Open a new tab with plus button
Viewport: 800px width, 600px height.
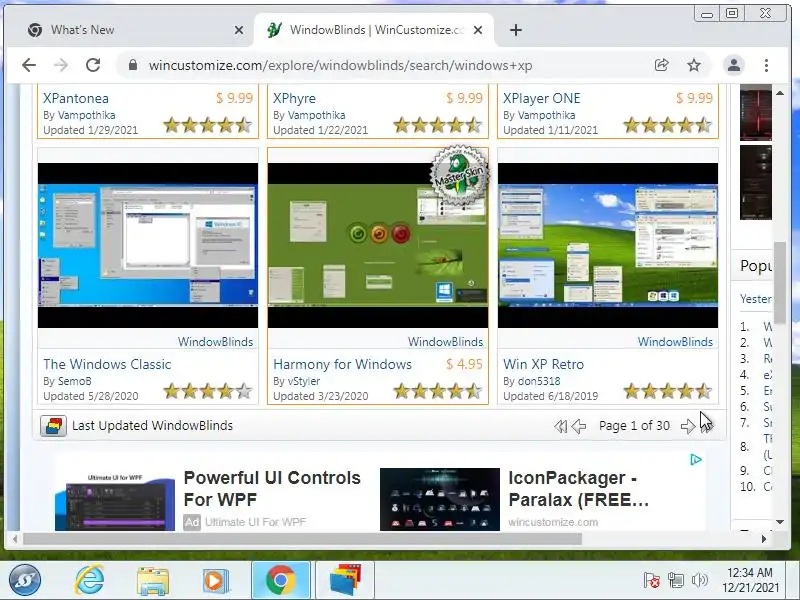(x=516, y=30)
